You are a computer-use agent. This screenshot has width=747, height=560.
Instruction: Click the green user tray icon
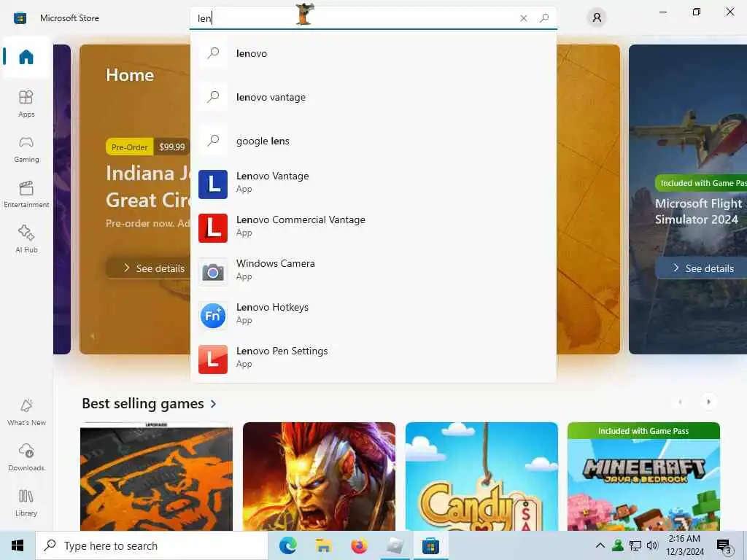[618, 545]
